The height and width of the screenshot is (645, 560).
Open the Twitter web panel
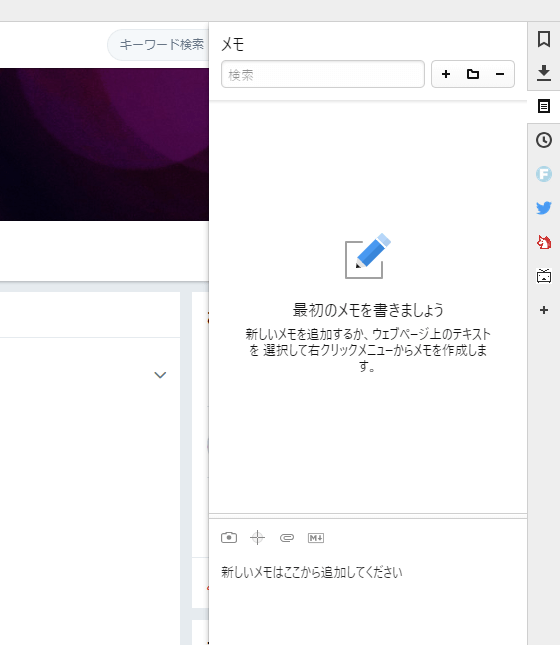(x=544, y=208)
